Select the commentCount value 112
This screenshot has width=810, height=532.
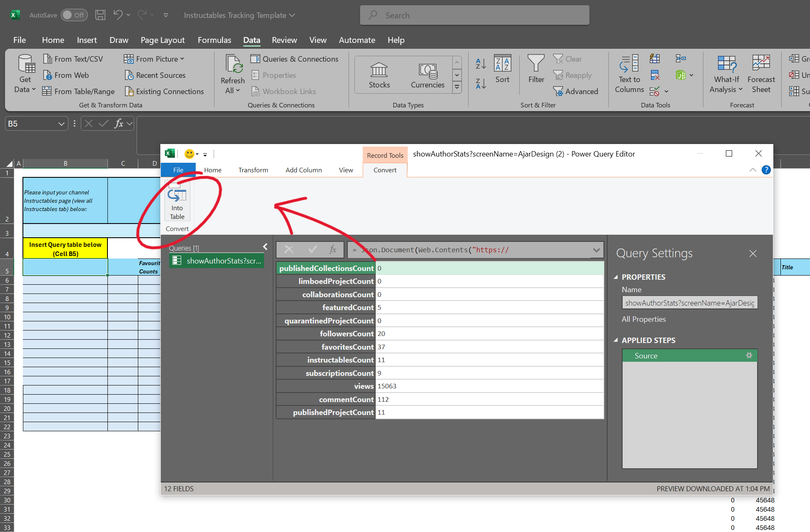tap(383, 399)
